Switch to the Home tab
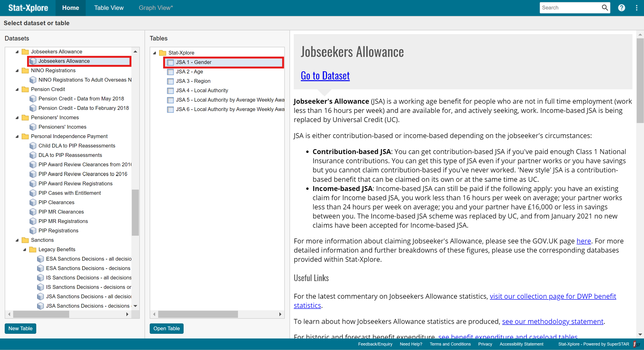Screen dimensions: 644x350 (x=71, y=8)
